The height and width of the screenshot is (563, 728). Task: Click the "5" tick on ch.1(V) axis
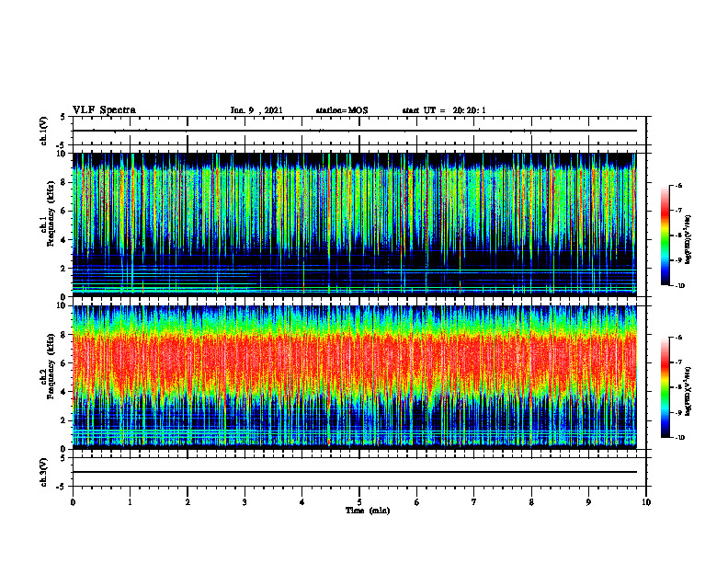63,118
